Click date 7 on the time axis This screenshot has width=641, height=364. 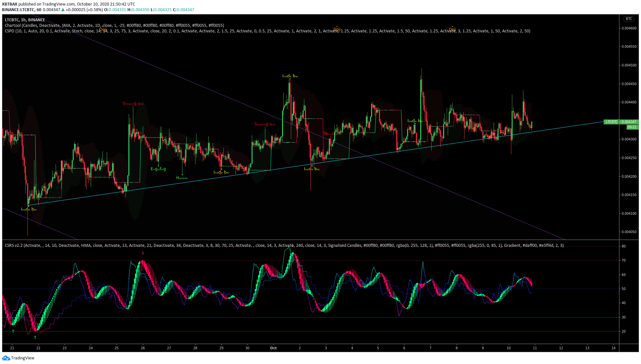[430, 348]
